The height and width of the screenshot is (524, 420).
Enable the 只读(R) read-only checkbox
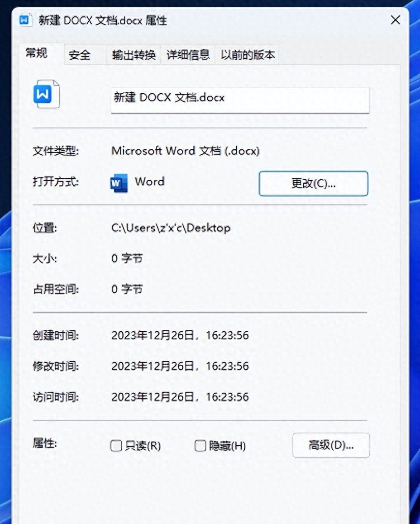coord(116,445)
